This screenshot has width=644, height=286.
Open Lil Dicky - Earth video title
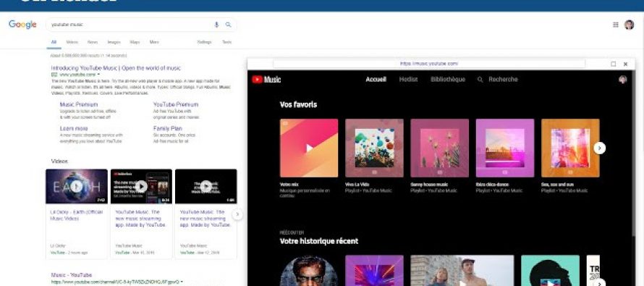(77, 215)
